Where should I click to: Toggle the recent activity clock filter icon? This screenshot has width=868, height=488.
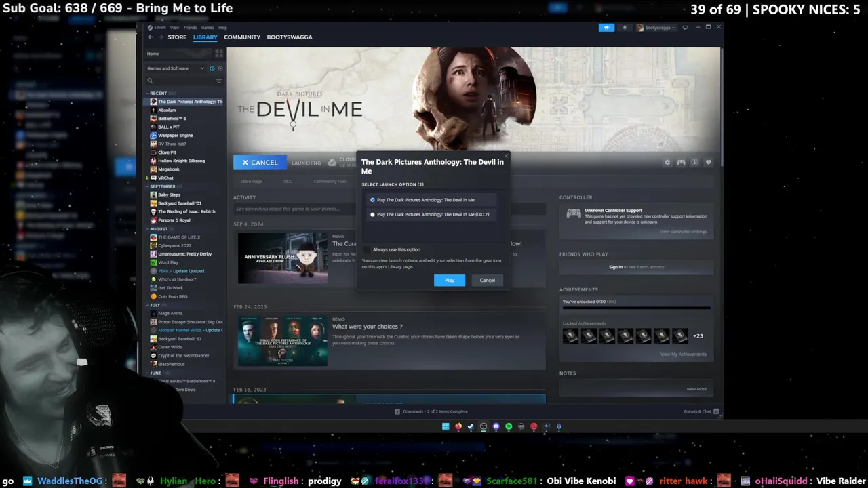coord(212,68)
